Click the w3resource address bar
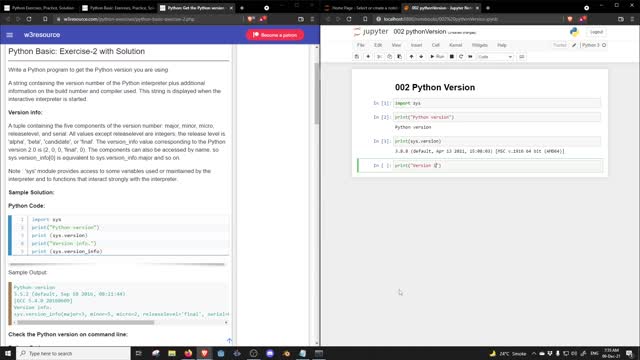This screenshot has height=360, width=640. pyautogui.click(x=149, y=19)
